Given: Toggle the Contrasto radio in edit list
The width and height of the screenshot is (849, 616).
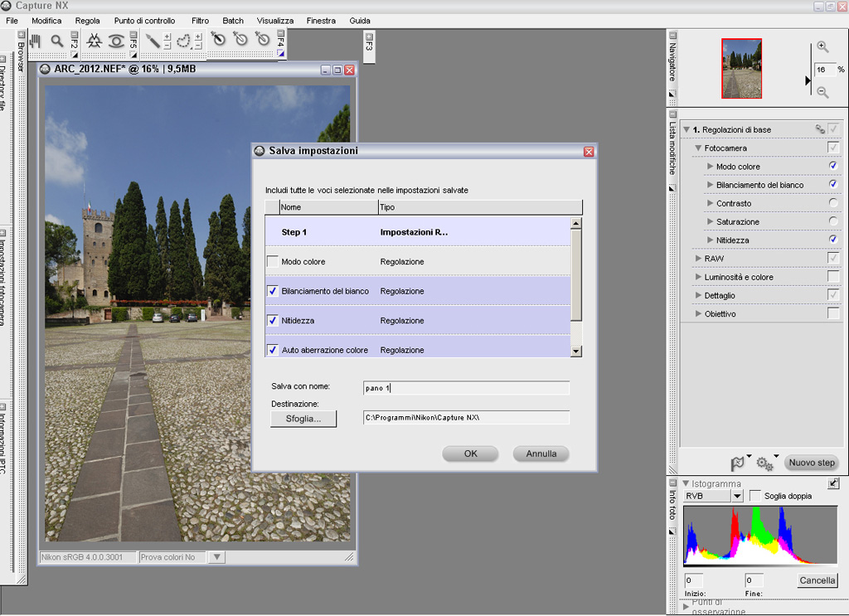Looking at the screenshot, I should tap(833, 203).
